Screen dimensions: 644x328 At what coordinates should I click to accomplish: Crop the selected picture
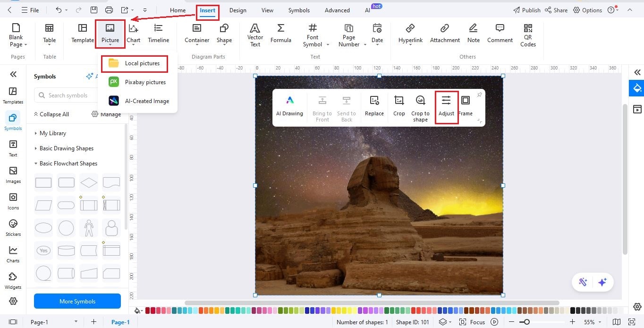point(399,106)
